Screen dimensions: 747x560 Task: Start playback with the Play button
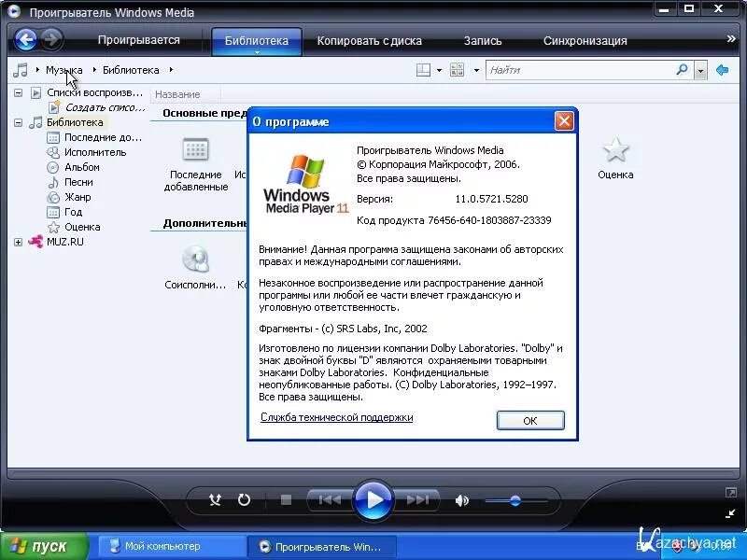click(x=373, y=500)
